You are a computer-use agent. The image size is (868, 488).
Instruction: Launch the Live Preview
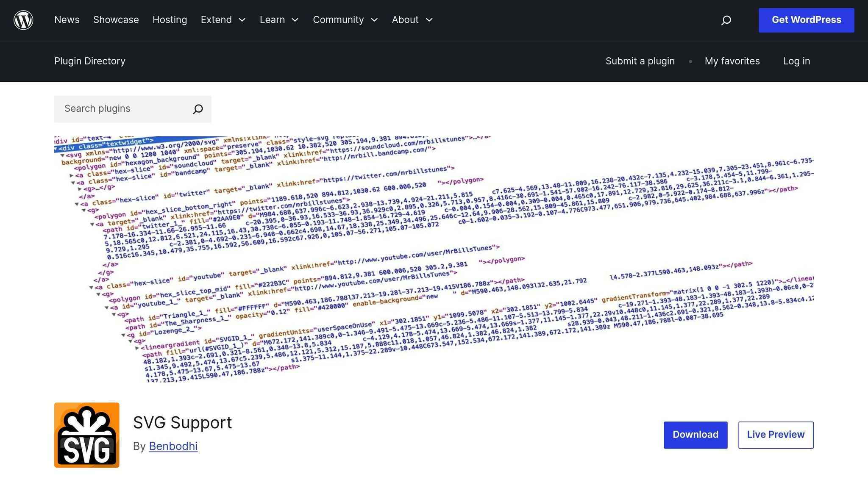pos(776,435)
